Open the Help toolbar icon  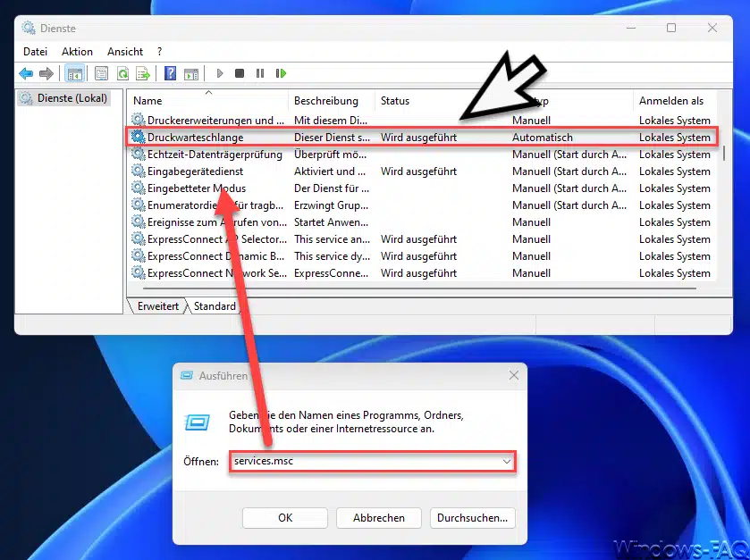click(x=170, y=73)
